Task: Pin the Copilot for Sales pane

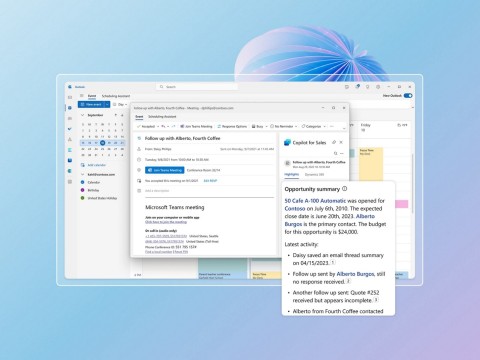Action: (x=334, y=142)
